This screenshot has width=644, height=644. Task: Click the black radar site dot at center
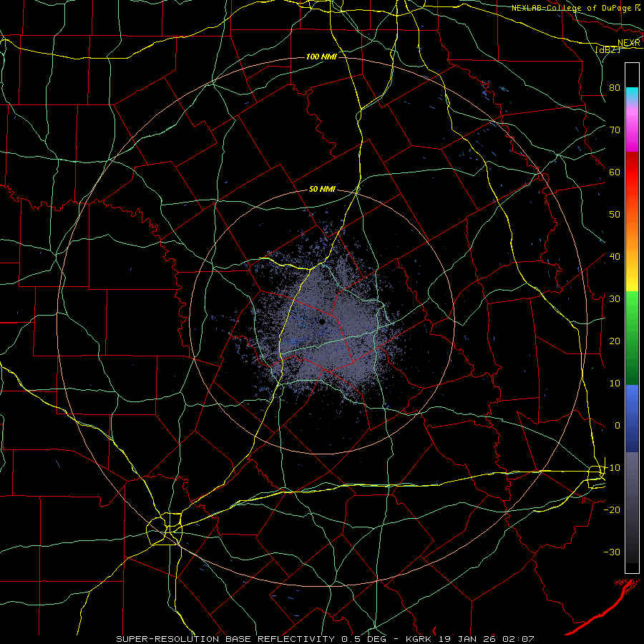[322, 322]
